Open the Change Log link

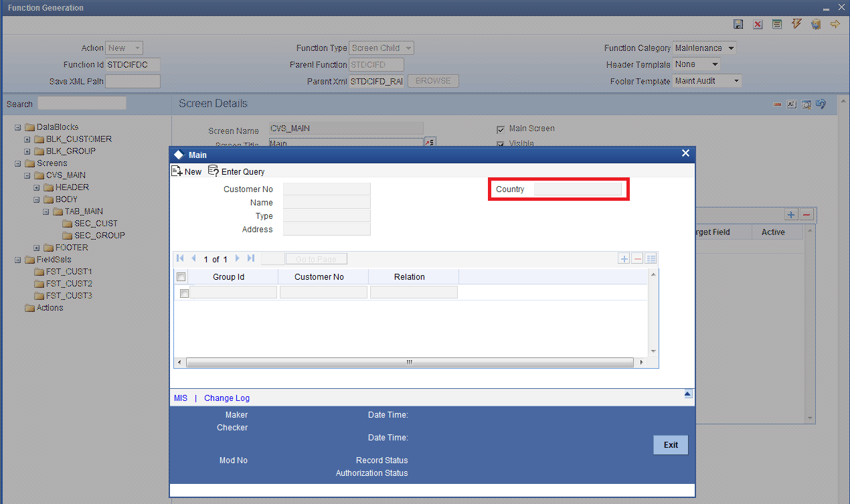(227, 398)
